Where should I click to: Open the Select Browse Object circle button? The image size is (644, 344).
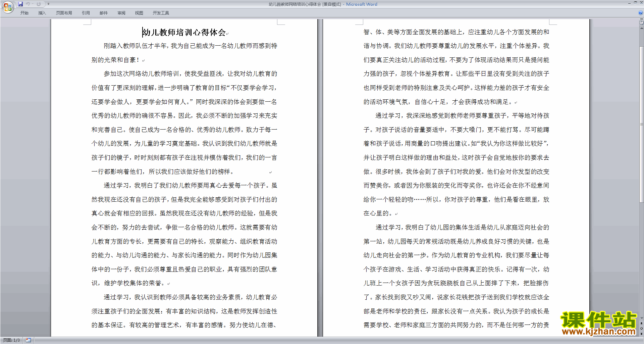[x=642, y=329]
